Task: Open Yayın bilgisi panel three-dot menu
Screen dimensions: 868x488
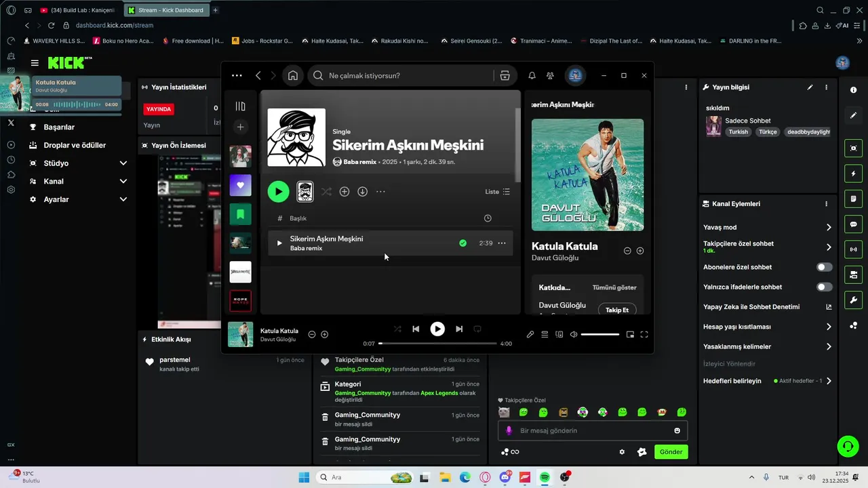Action: coord(826,87)
